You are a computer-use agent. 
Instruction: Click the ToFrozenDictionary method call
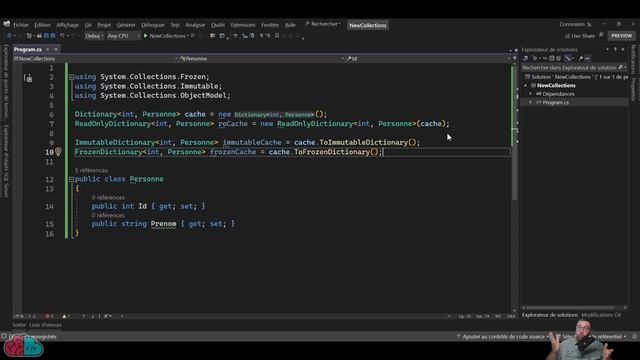click(332, 152)
